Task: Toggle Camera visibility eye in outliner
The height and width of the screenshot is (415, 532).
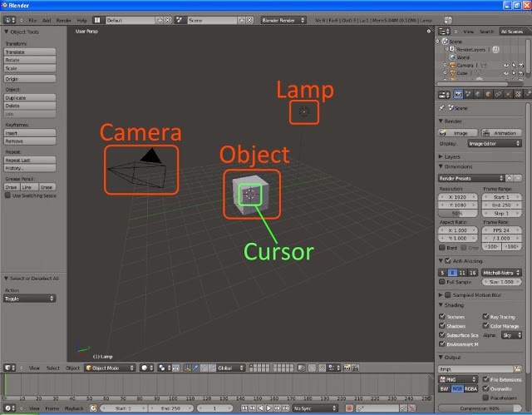Action: click(506, 65)
